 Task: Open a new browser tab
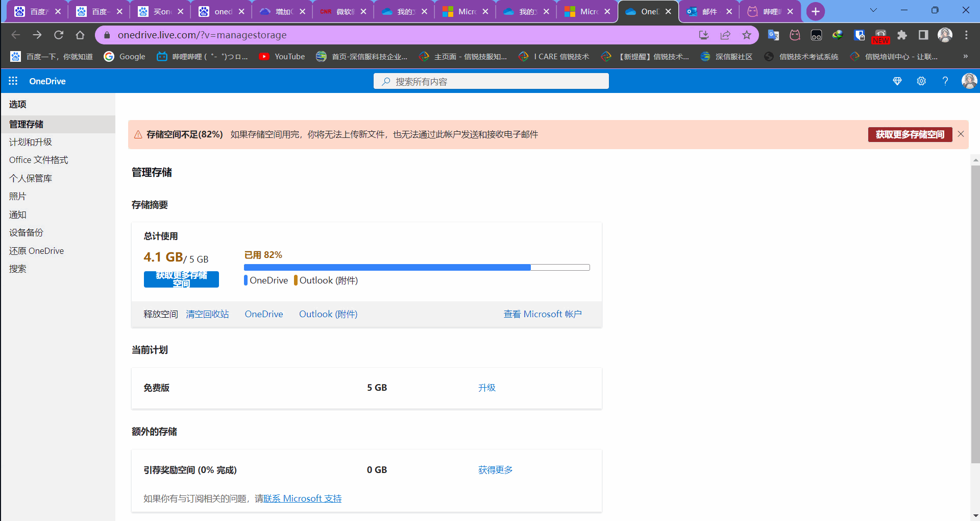(x=815, y=11)
